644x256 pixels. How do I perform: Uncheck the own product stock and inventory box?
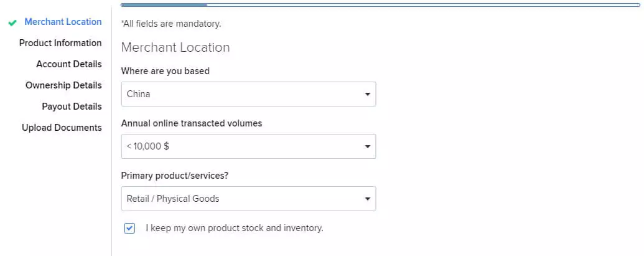[x=129, y=228]
